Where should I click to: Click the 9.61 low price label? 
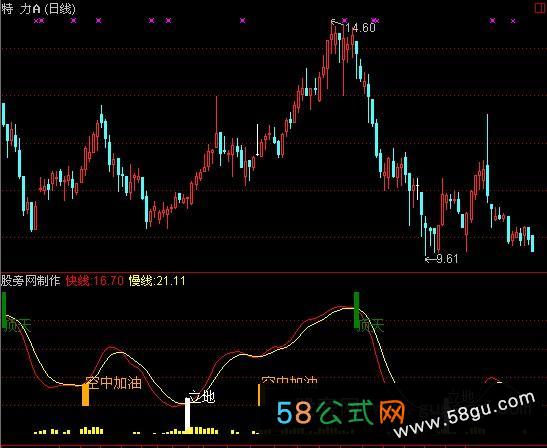447,259
